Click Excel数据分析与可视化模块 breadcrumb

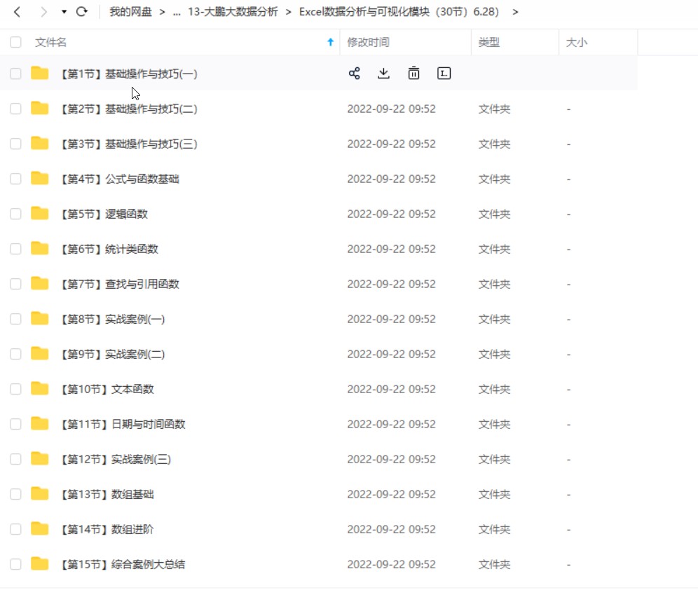point(399,12)
